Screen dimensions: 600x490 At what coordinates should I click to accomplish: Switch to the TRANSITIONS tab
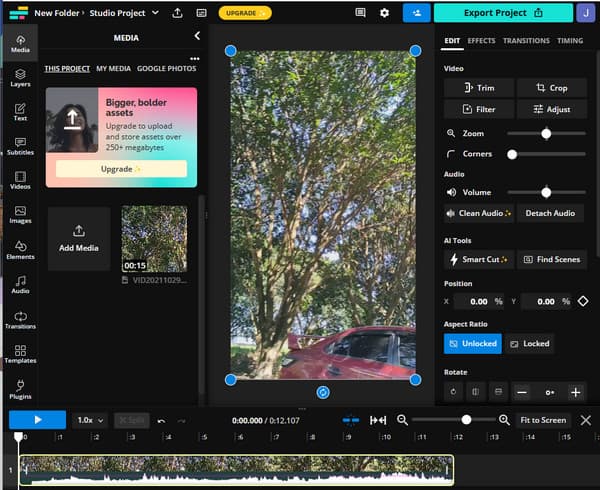pos(526,41)
